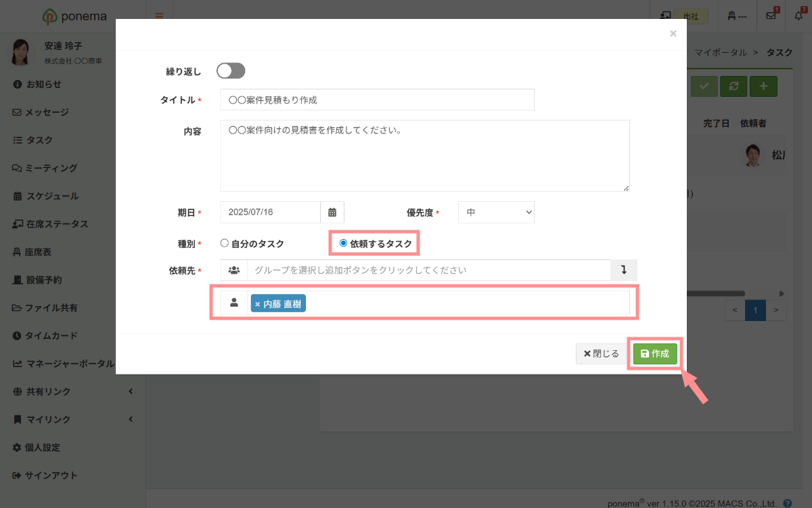Close the dialog with top-right x
This screenshot has width=812, height=508.
[673, 33]
